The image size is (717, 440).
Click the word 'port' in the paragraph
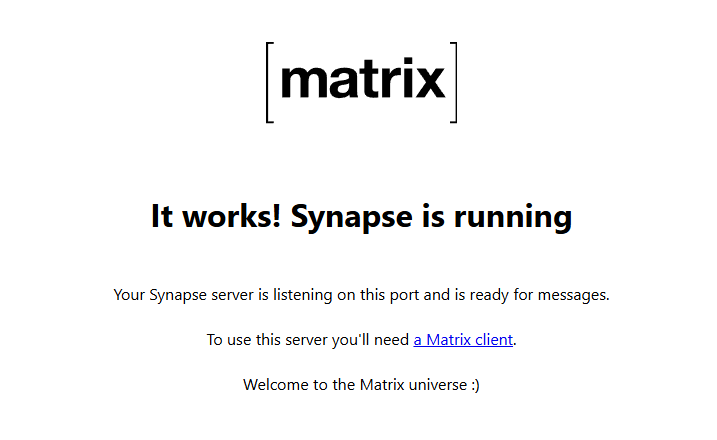point(404,295)
